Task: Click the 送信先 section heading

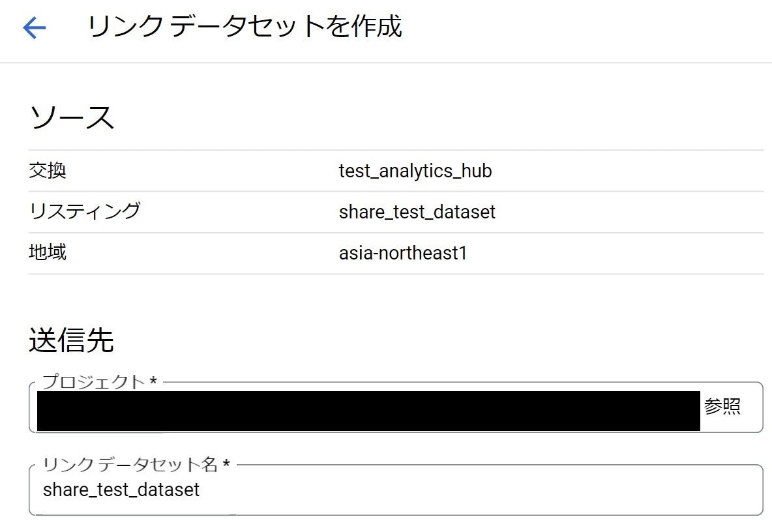Action: pyautogui.click(x=72, y=340)
